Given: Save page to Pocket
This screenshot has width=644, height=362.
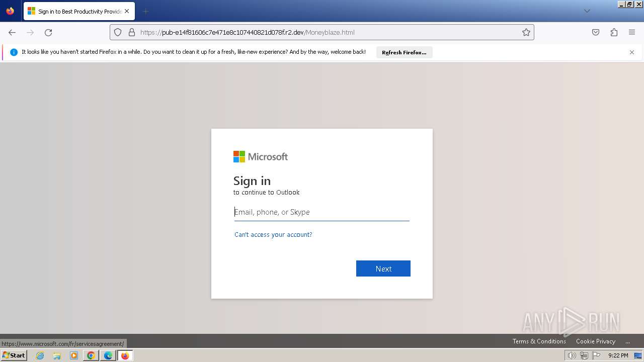Looking at the screenshot, I should 596,32.
